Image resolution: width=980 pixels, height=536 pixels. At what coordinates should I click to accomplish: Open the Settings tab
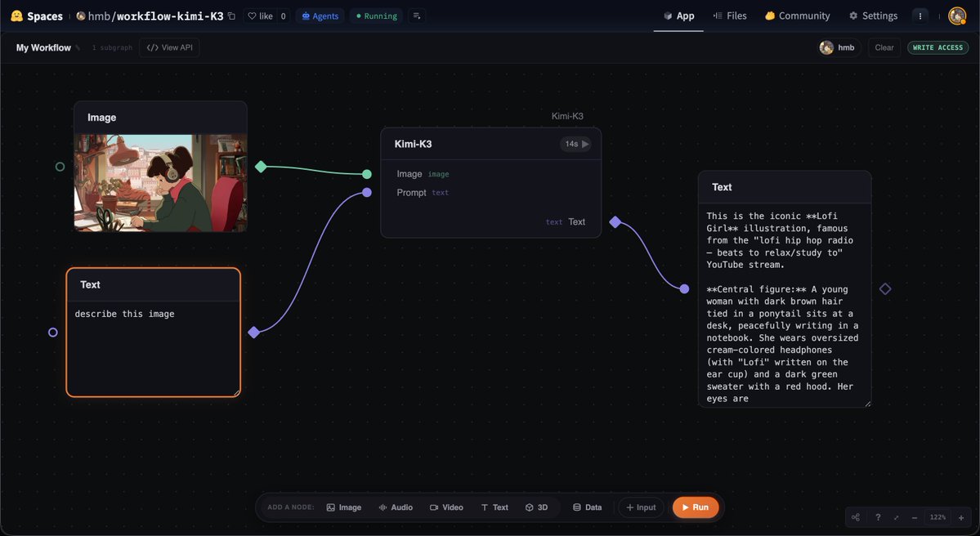pos(873,16)
